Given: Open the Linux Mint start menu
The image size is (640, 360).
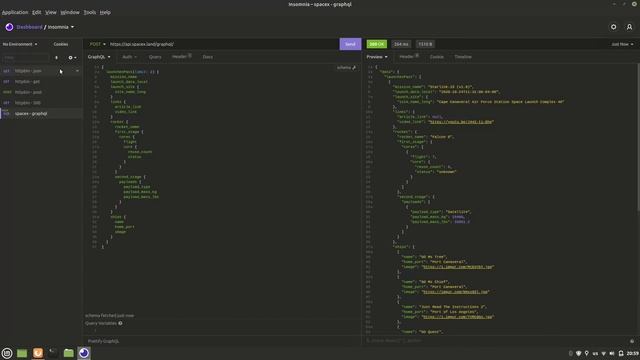Looking at the screenshot, I should 7,353.
